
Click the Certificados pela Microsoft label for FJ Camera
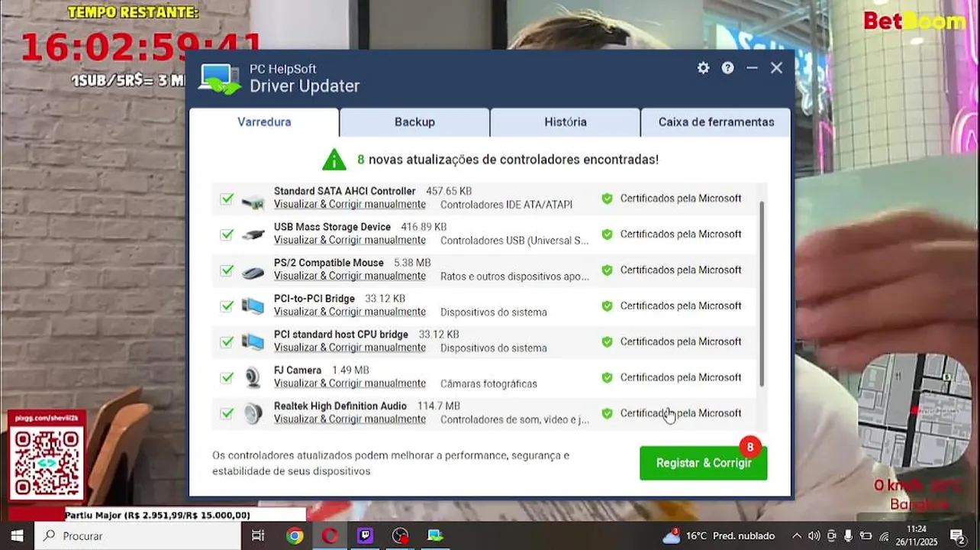click(x=681, y=377)
